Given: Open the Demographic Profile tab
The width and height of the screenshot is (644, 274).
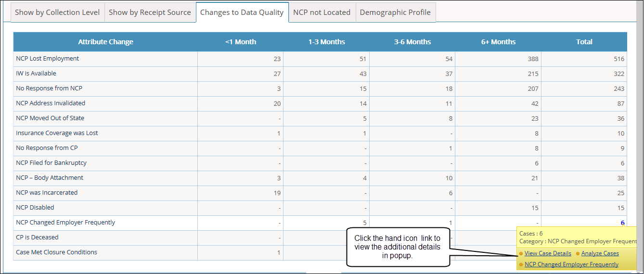Looking at the screenshot, I should [395, 12].
